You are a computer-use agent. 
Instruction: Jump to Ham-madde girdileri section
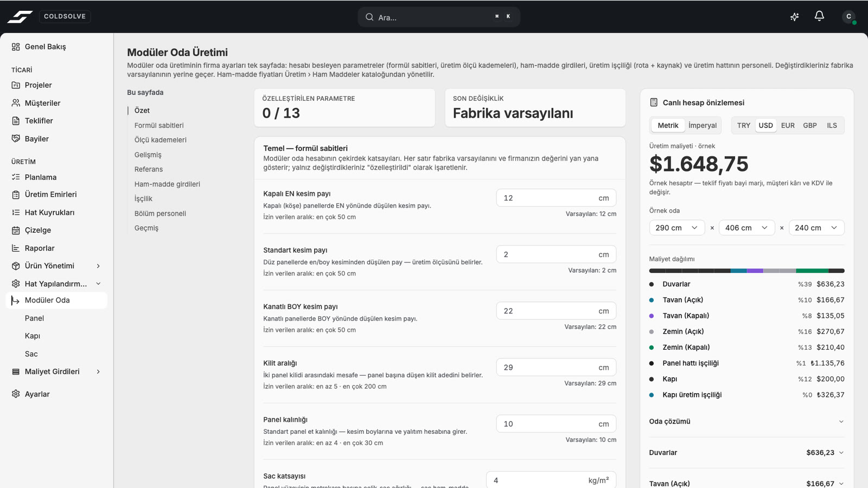pyautogui.click(x=167, y=184)
